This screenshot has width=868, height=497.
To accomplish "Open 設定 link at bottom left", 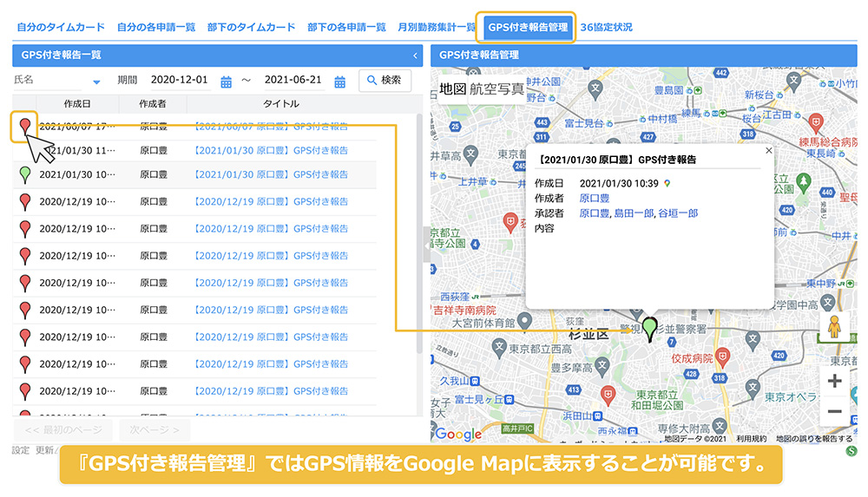I will click(21, 450).
